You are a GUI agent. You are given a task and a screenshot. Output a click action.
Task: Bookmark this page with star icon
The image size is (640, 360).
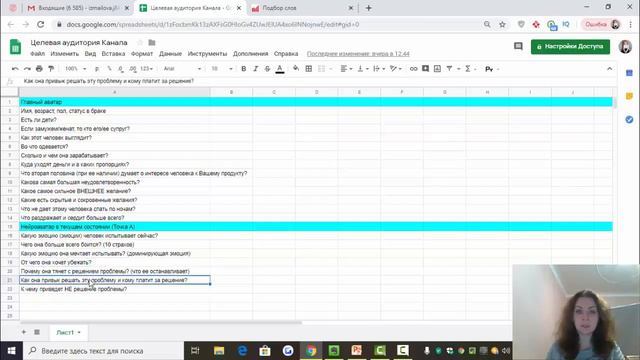[x=502, y=24]
